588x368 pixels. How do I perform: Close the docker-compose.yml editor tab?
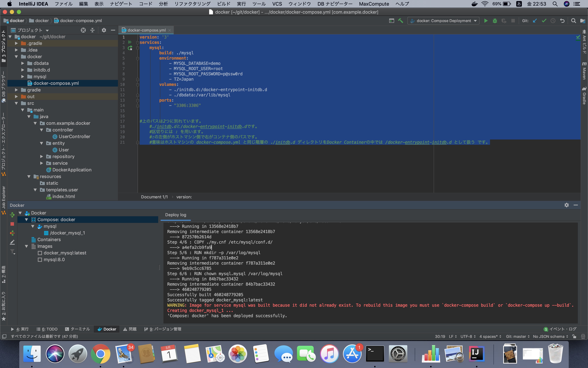[170, 30]
